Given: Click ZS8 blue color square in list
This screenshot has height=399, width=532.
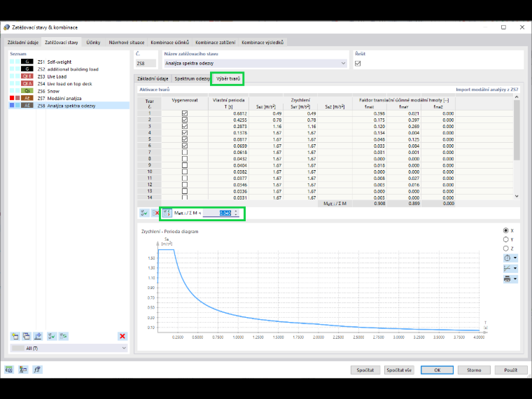Looking at the screenshot, I should [12, 106].
